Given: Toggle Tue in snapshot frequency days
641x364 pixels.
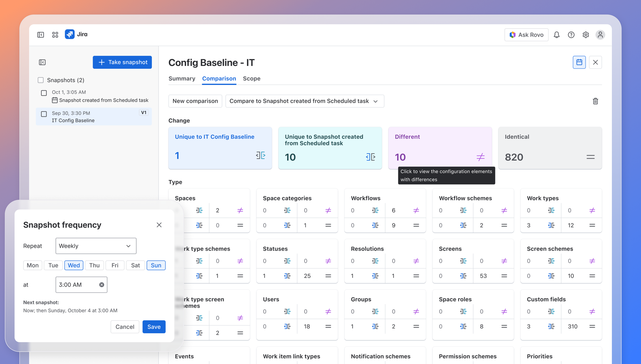Looking at the screenshot, I should 53,265.
